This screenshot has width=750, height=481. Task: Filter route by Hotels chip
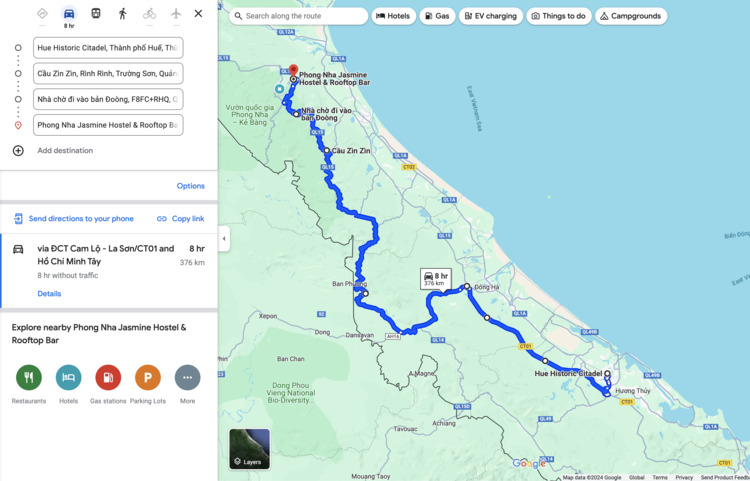tap(393, 16)
